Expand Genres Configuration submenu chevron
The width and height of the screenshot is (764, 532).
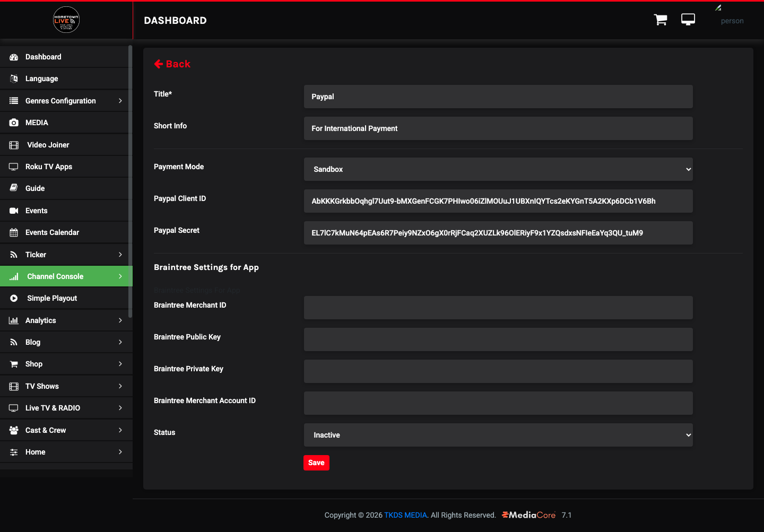point(120,101)
